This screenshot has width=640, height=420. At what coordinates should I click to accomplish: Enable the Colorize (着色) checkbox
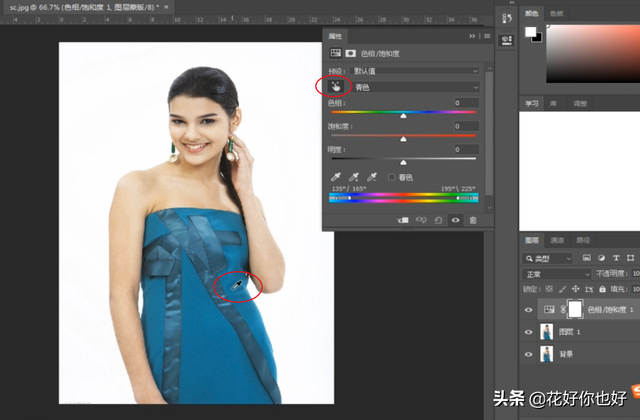(391, 177)
